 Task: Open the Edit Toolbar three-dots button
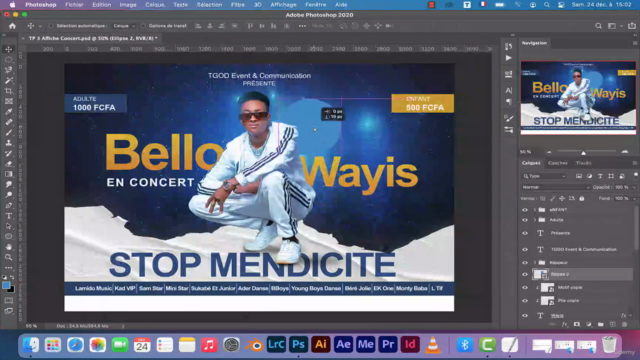click(x=9, y=268)
